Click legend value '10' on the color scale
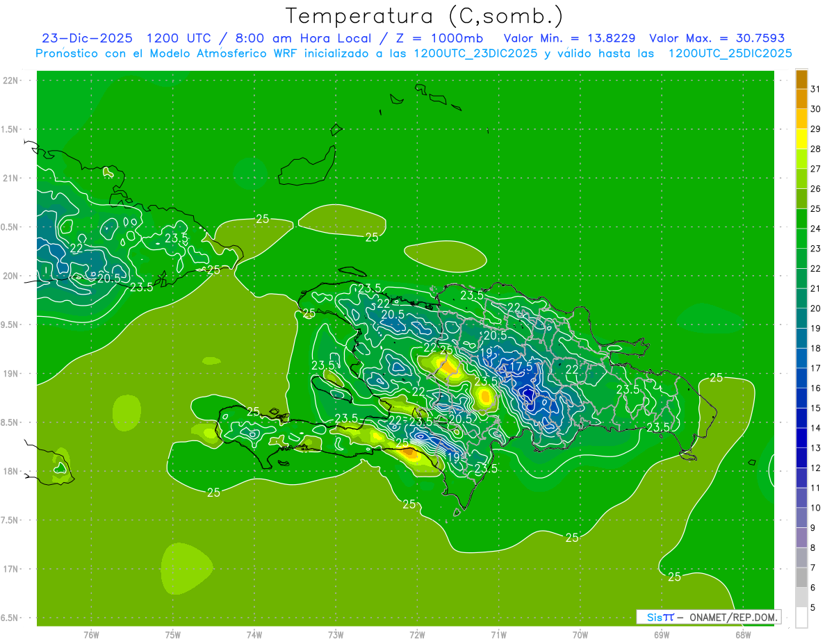This screenshot has width=834, height=644. click(815, 508)
